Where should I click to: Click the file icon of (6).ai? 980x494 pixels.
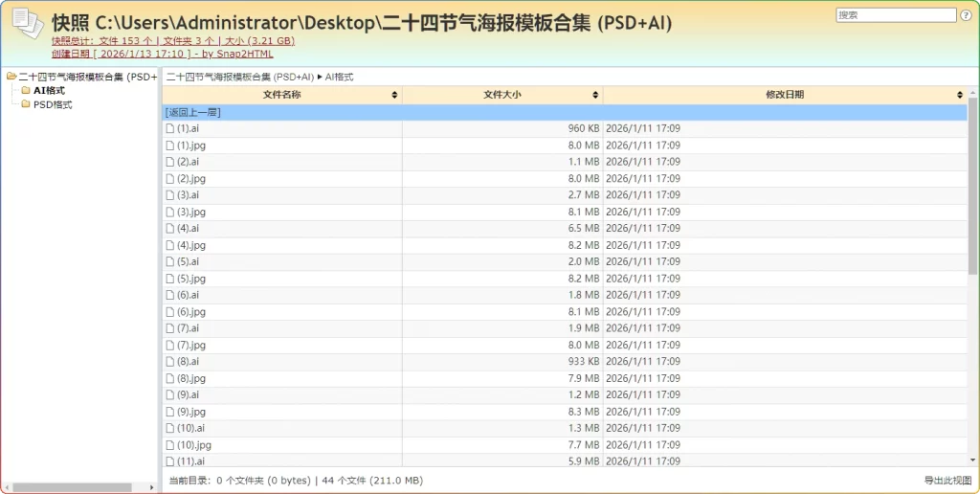point(170,295)
